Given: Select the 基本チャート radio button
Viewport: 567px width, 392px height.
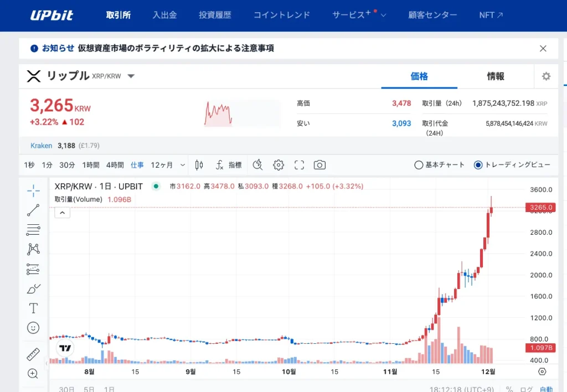Looking at the screenshot, I should (x=419, y=165).
